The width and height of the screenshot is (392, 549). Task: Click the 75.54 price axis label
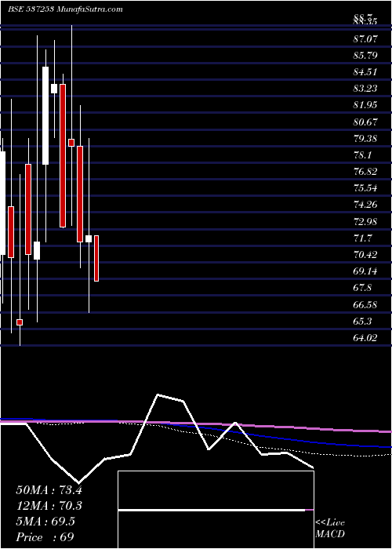pos(365,188)
